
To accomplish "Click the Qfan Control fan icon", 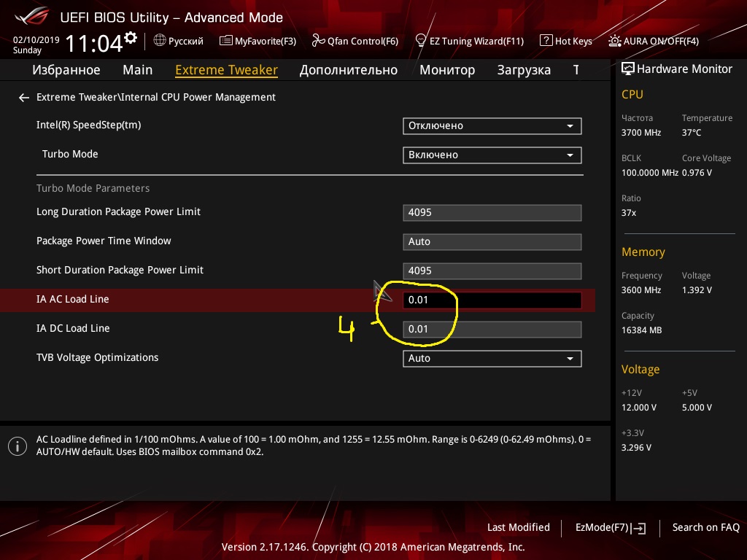I will [x=318, y=41].
